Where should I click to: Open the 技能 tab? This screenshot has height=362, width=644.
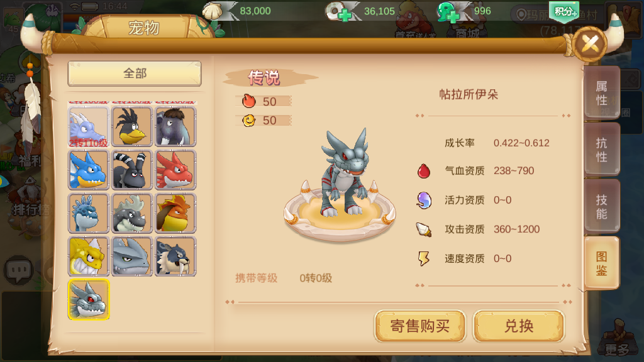click(x=602, y=206)
